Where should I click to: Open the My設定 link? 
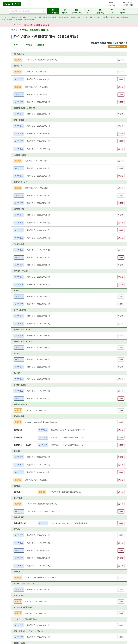[112, 2]
